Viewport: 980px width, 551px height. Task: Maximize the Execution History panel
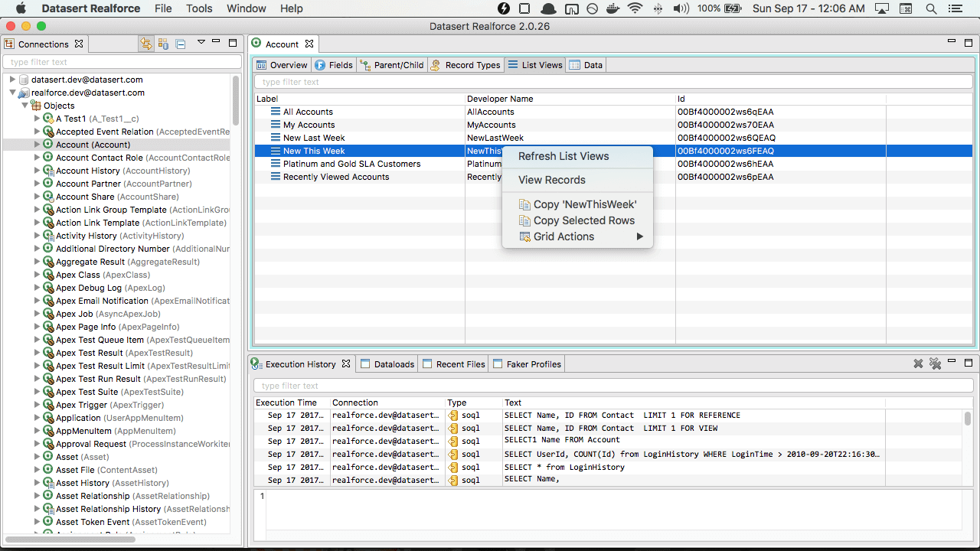click(969, 363)
